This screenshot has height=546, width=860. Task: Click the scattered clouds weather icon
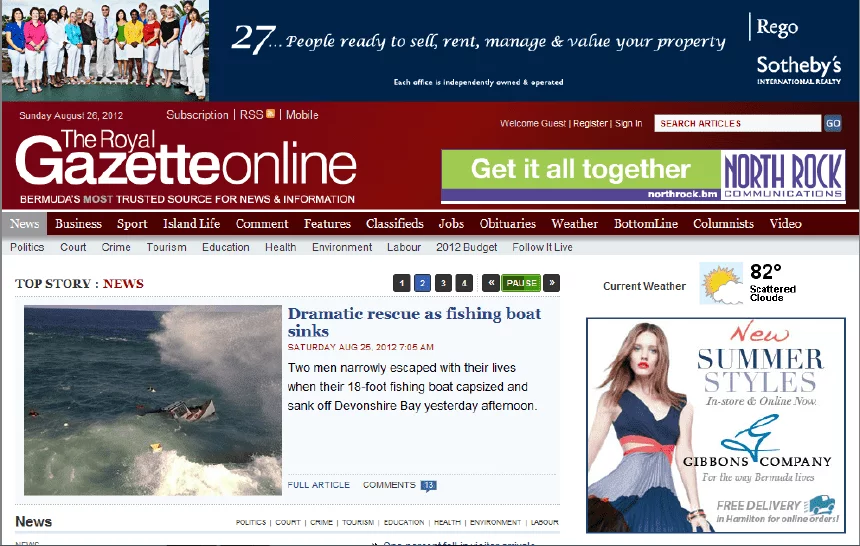(721, 284)
